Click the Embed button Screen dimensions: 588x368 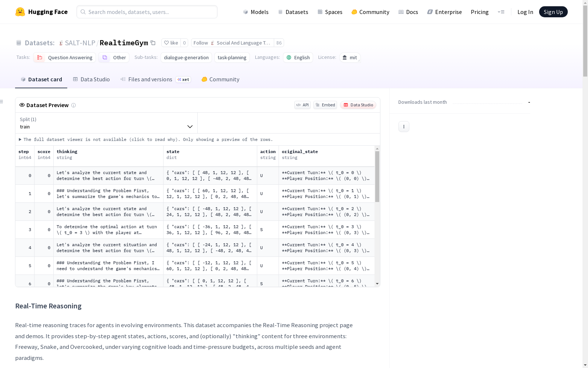pyautogui.click(x=325, y=105)
